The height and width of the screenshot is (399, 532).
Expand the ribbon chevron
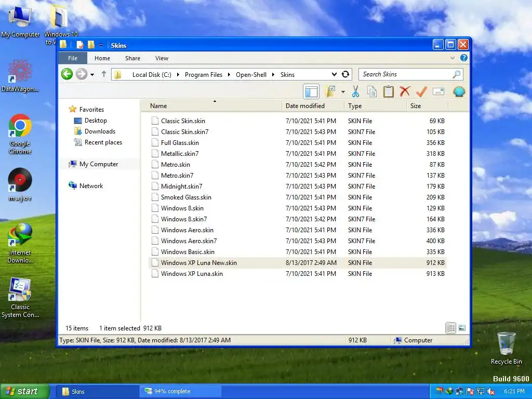point(453,58)
